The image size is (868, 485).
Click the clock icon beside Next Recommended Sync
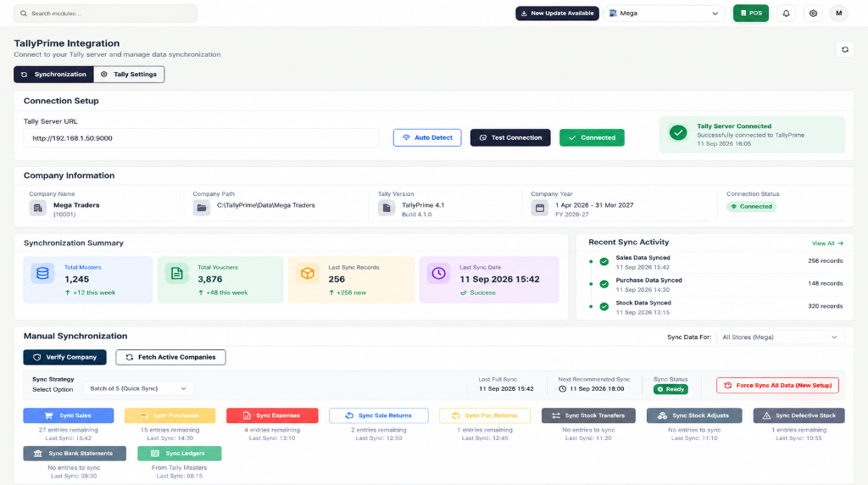[x=563, y=388]
